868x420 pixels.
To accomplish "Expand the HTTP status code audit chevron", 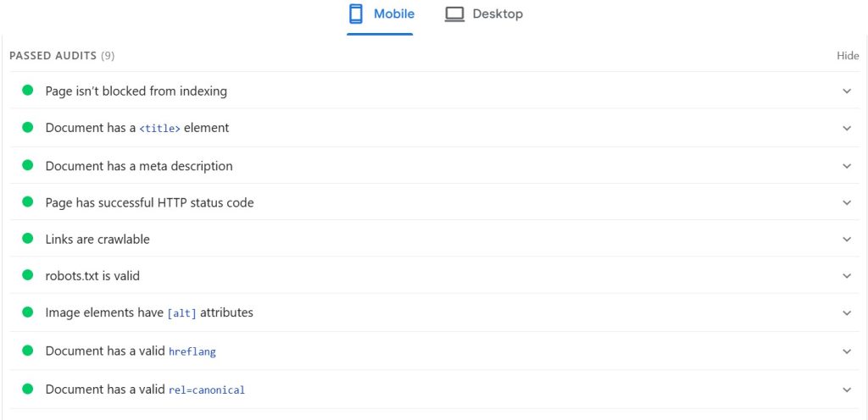I will coord(846,203).
